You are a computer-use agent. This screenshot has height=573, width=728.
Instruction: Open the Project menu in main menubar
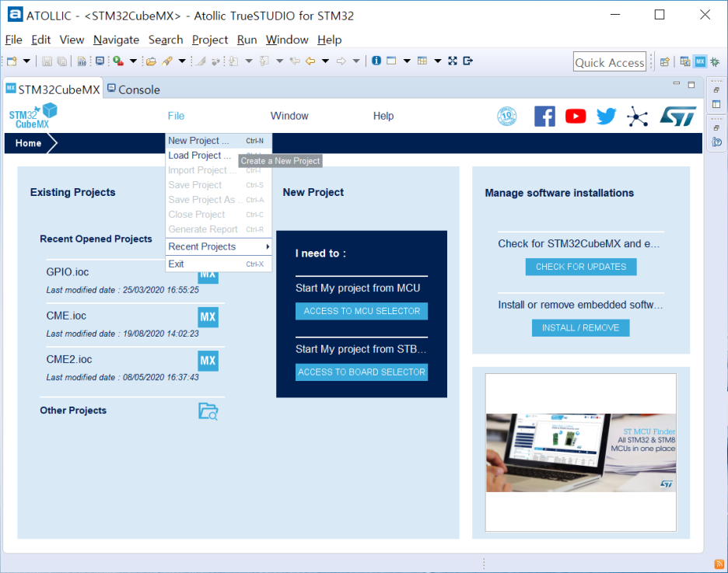pos(210,40)
